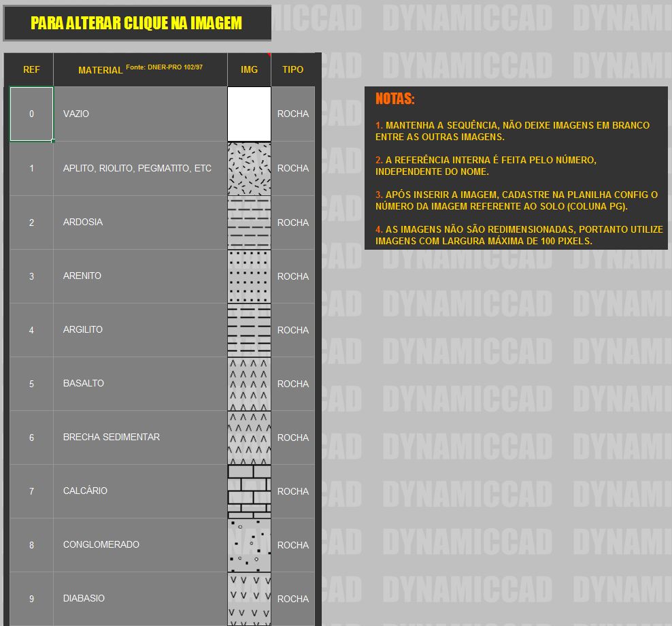
Task: Click the 'Fonte: DNER-PRO 102/97' source label
Action: tap(164, 67)
